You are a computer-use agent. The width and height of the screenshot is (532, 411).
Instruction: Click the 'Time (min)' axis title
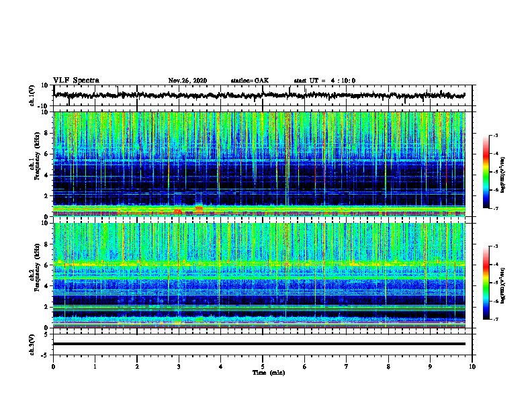coord(269,373)
